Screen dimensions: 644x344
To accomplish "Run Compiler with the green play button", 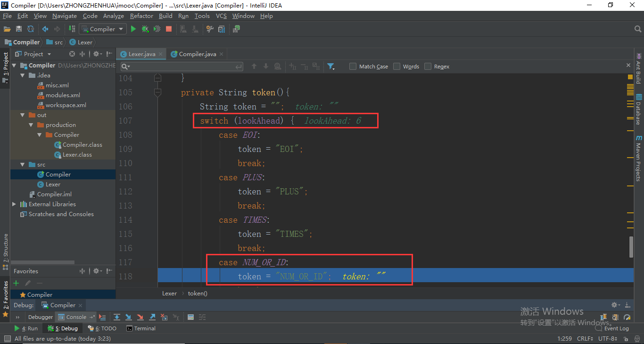I will (133, 29).
